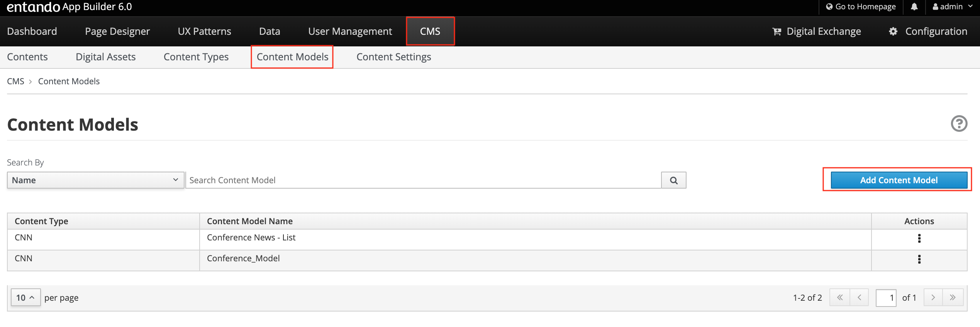This screenshot has height=327, width=980.
Task: Click the search magnifying glass button
Action: (673, 180)
